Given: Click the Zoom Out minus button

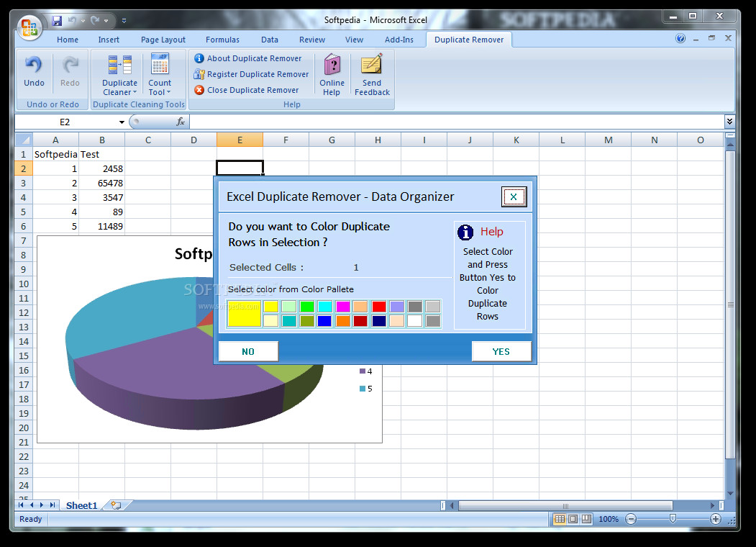Looking at the screenshot, I should coord(631,519).
